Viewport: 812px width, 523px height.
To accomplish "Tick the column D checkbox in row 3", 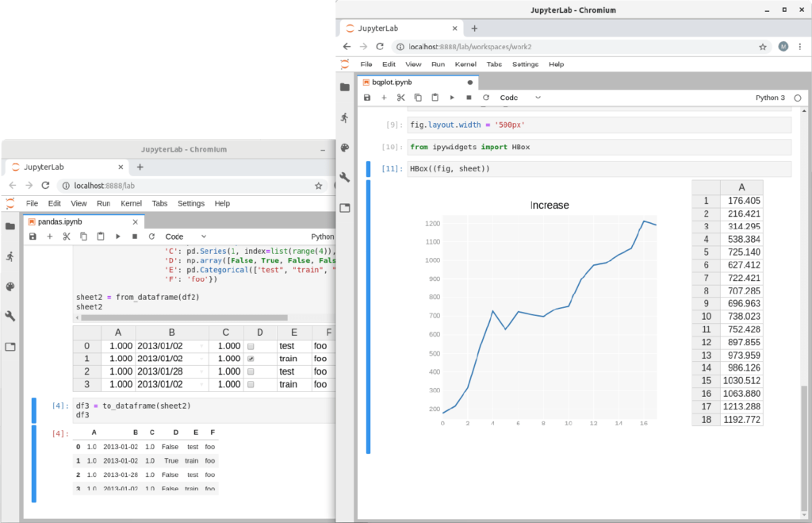I will (251, 385).
